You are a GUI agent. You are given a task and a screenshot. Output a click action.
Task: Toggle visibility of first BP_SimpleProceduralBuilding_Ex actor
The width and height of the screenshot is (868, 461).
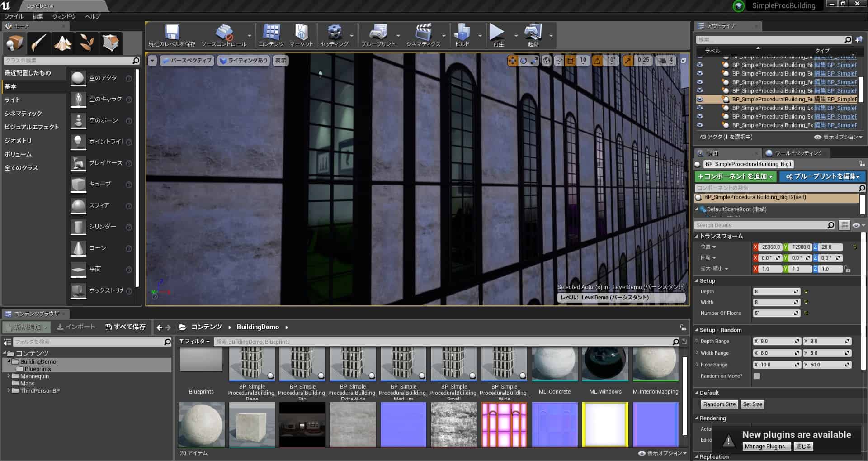click(700, 108)
